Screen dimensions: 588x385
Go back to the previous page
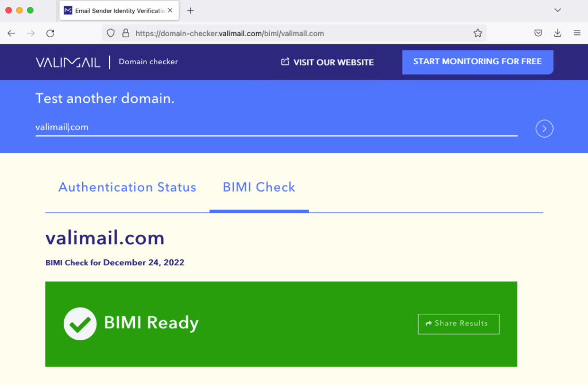[11, 33]
